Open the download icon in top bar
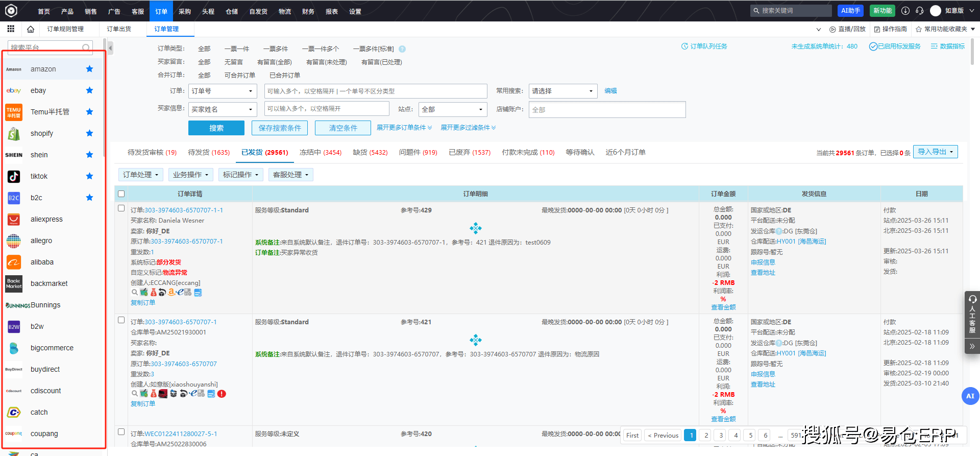The image size is (980, 456). click(905, 10)
